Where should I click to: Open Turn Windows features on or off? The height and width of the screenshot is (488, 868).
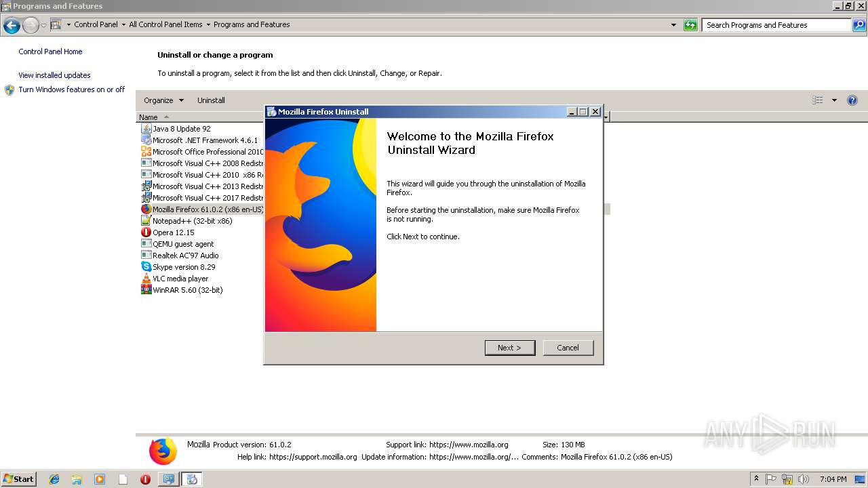click(71, 89)
